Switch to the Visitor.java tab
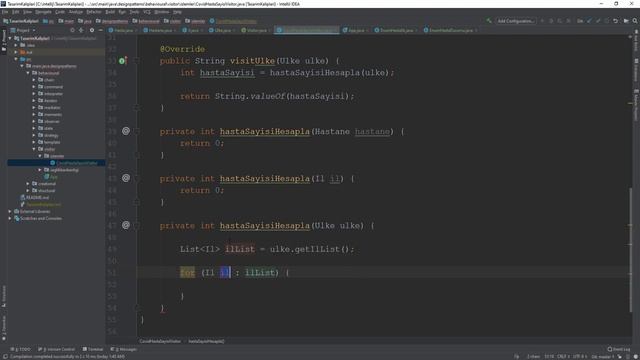This screenshot has height=360, width=640. click(x=256, y=30)
